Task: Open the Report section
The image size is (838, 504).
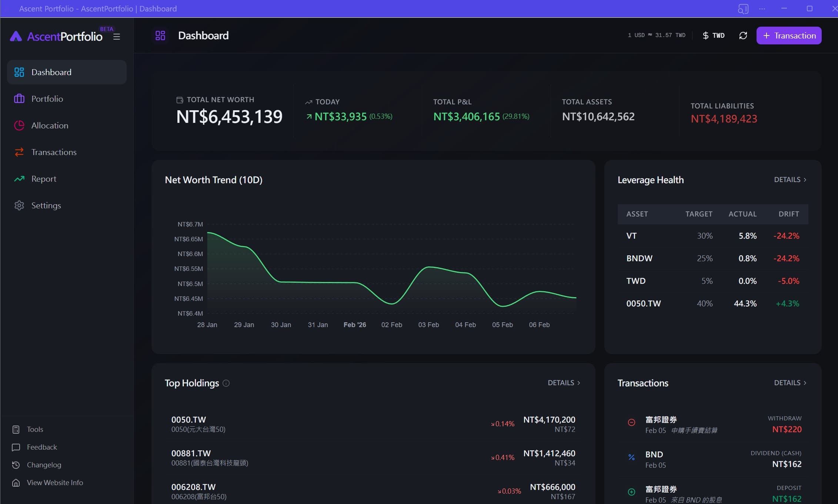Action: [67, 179]
